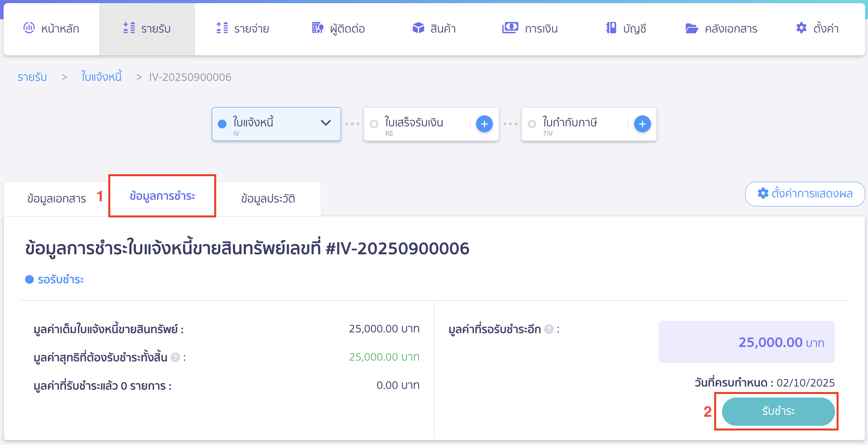This screenshot has height=445, width=868.
Task: Switch to the ข้อมูลเอกสาร tab
Action: pos(56,199)
